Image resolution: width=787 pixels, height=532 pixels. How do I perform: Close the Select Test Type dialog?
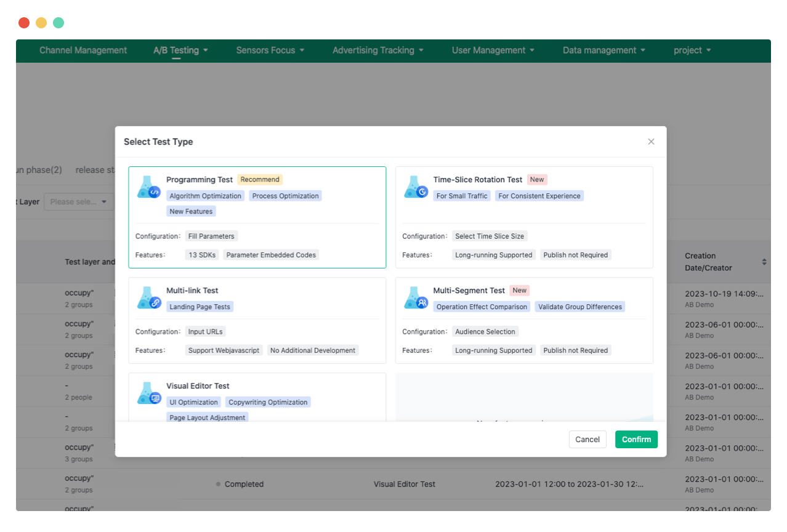point(651,142)
